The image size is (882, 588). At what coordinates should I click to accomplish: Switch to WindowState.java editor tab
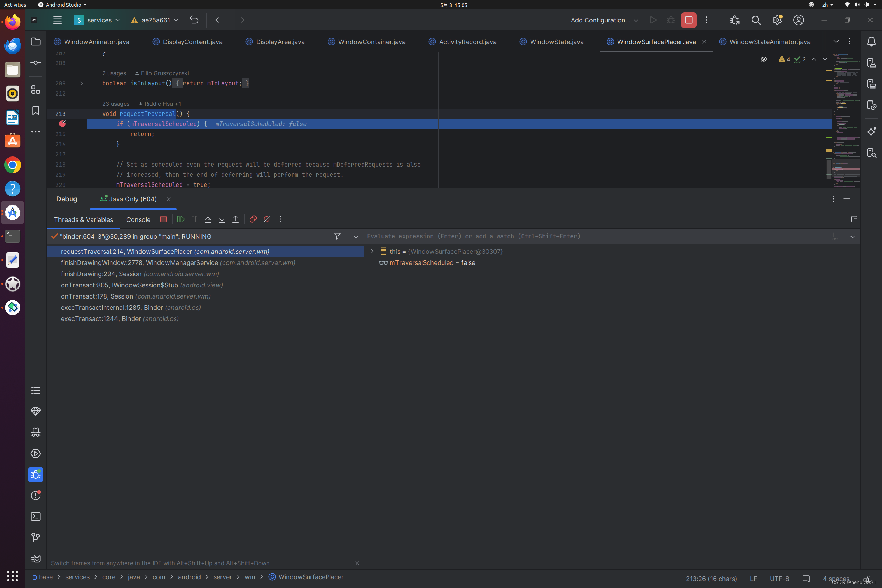556,42
